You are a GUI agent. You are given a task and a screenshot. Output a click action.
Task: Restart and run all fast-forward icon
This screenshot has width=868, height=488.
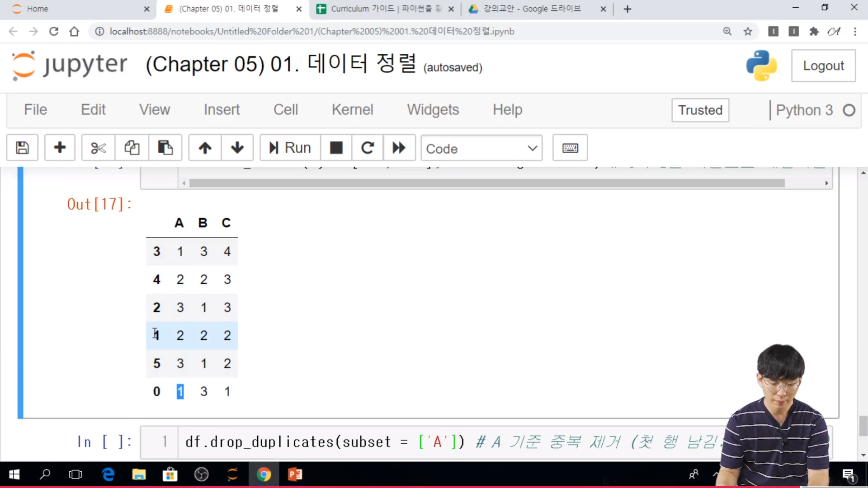tap(399, 148)
